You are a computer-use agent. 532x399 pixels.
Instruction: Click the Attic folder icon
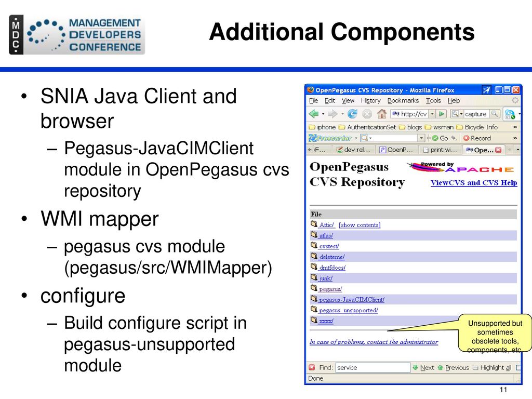coord(314,224)
